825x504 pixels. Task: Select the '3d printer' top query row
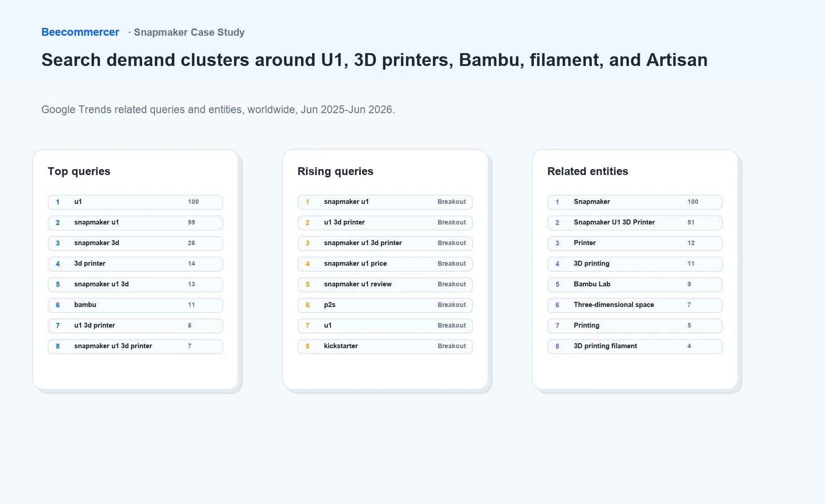pos(135,264)
